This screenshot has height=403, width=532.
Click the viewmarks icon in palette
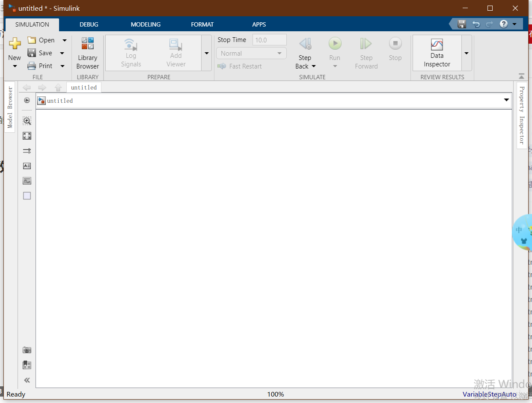tap(27, 365)
